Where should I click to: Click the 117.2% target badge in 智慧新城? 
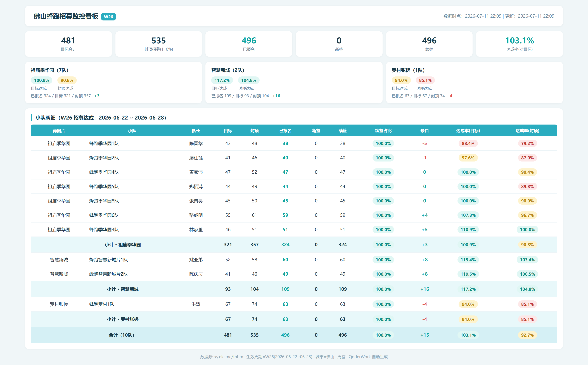coord(222,80)
